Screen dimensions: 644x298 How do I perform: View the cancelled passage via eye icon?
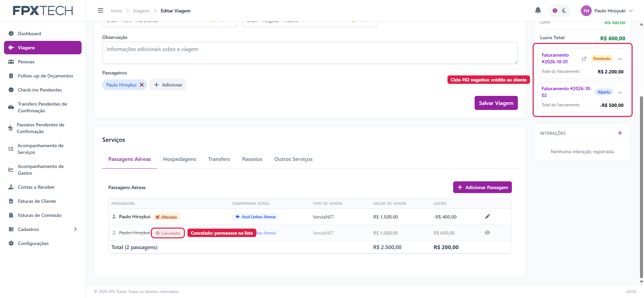(487, 233)
